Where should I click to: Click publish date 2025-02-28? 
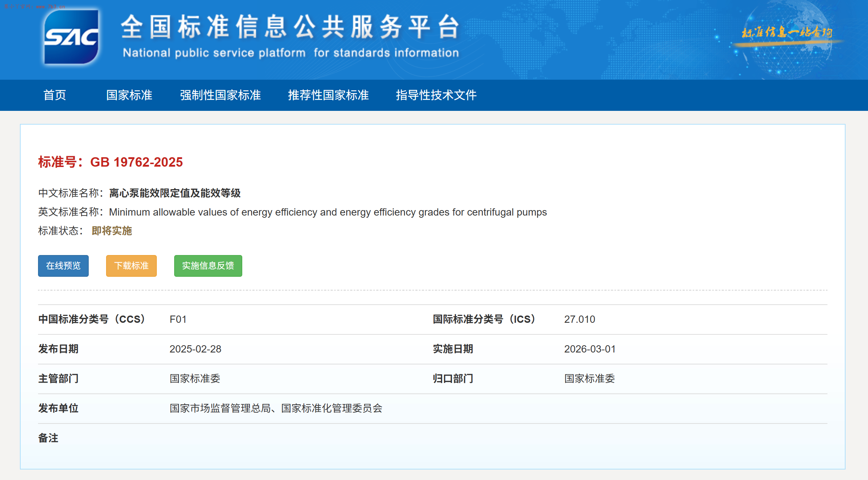196,349
